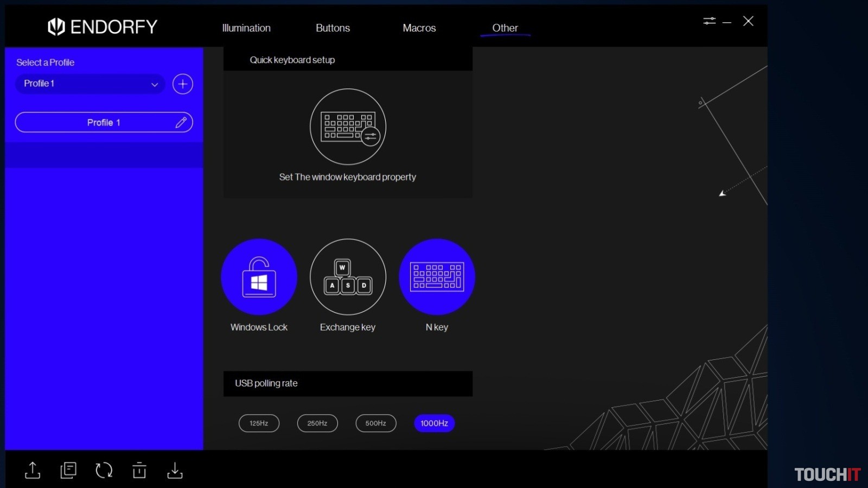Toggle the Exchange key WASD option

pos(348,277)
